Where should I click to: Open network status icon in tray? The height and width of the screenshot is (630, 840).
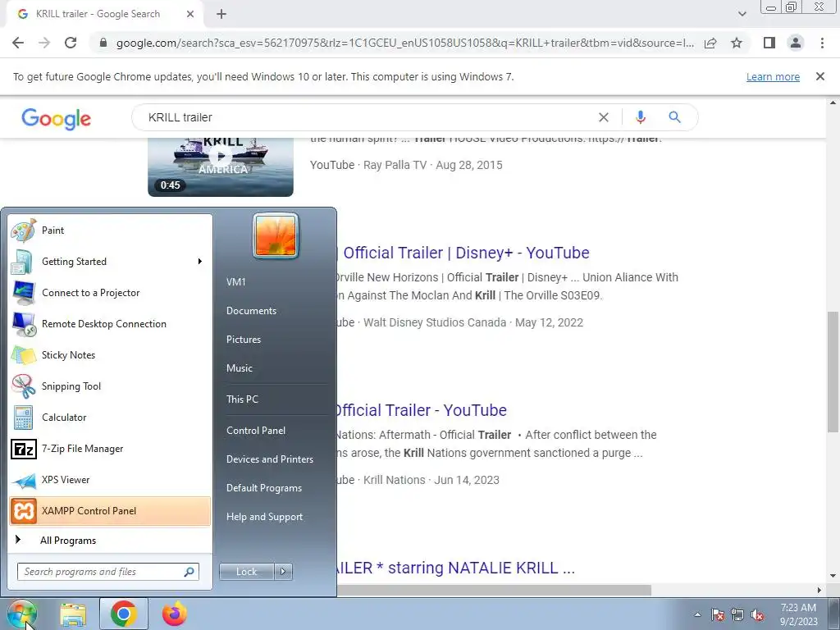coord(737,615)
